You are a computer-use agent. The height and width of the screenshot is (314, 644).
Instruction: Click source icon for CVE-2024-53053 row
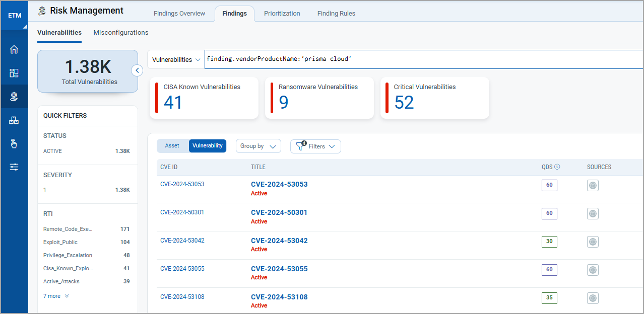[x=593, y=185]
